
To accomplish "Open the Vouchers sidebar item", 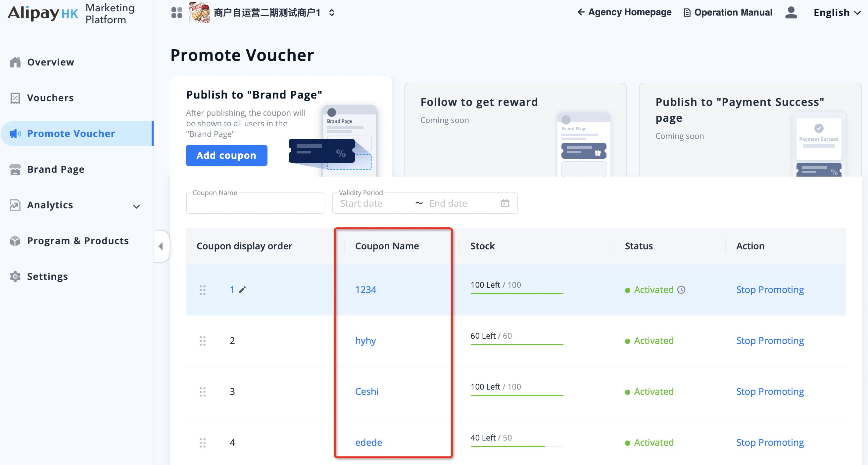I will coord(51,98).
